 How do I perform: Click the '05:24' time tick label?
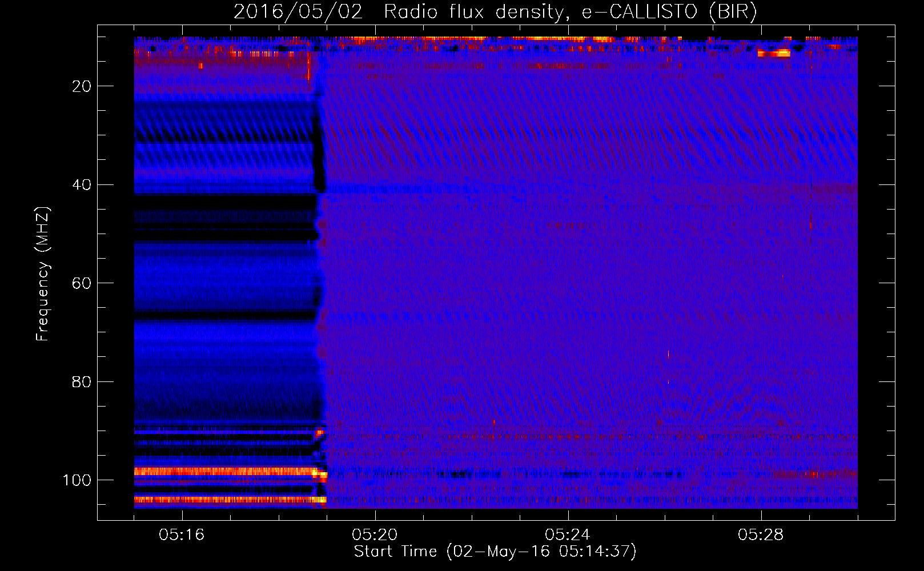[x=568, y=535]
